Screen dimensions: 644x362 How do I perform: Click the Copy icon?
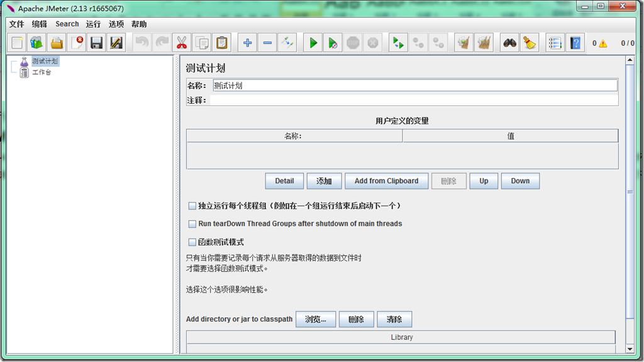[202, 43]
